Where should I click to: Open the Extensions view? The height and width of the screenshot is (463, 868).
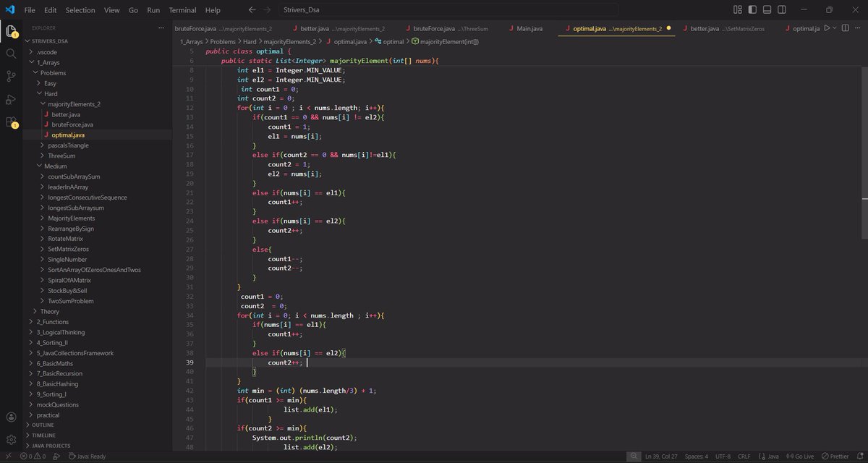coord(11,122)
